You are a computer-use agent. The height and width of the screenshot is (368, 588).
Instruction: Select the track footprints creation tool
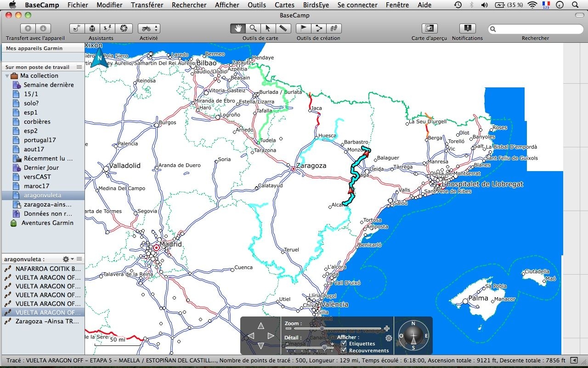334,29
